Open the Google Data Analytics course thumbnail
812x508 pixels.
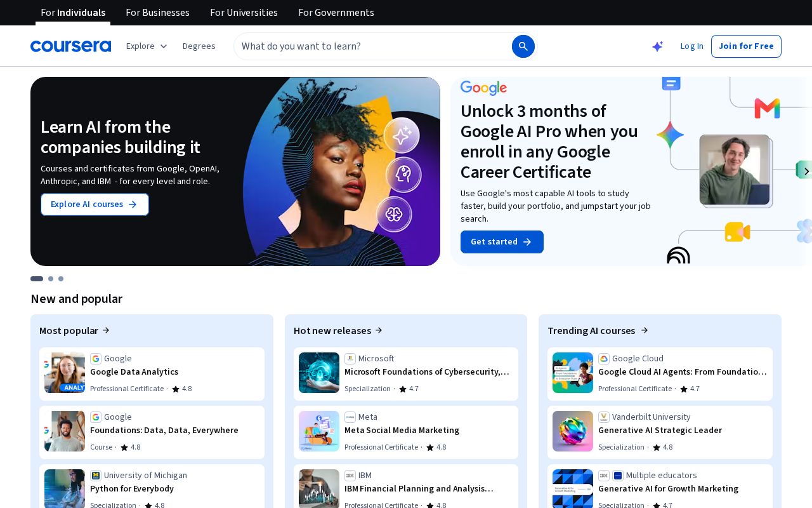pos(65,373)
